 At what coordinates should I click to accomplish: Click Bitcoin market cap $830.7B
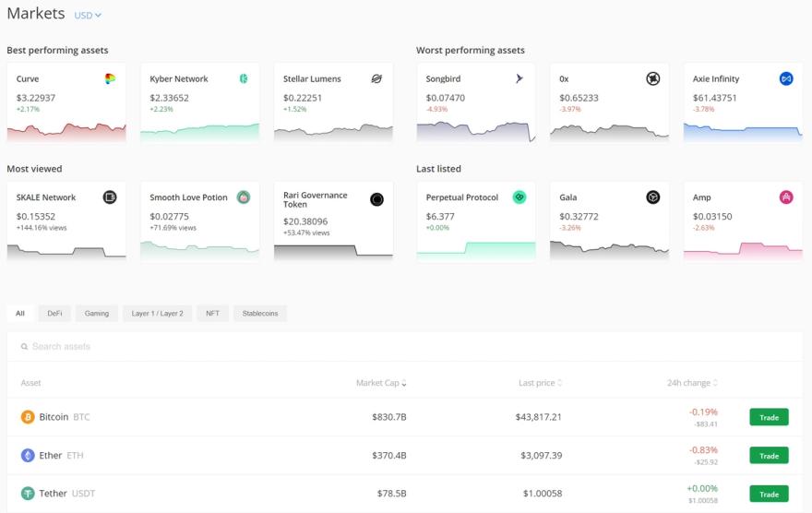coord(388,417)
